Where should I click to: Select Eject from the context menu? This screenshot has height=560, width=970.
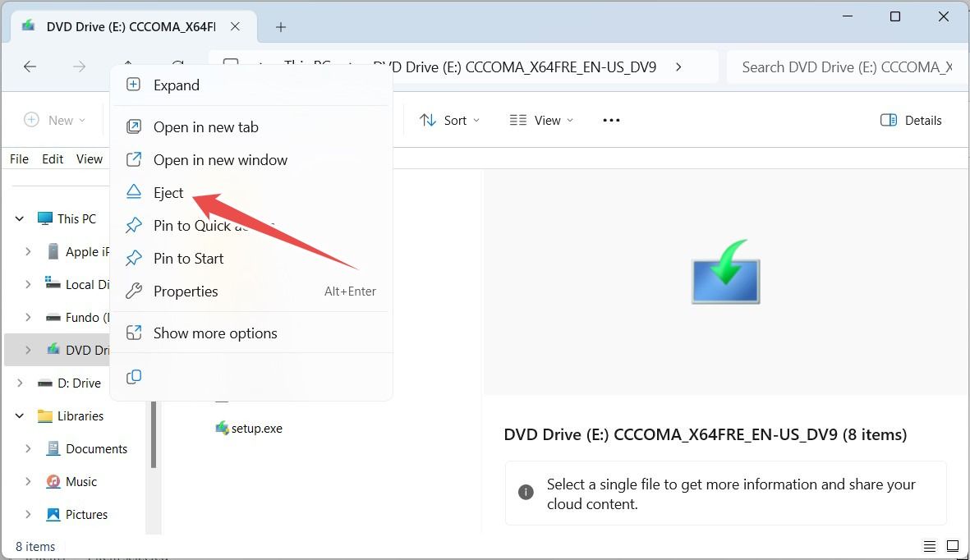168,192
